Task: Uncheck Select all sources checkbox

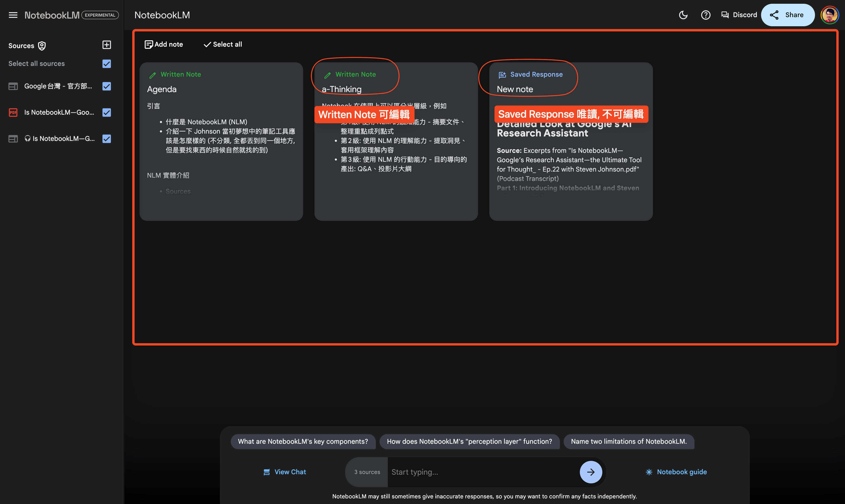Action: [x=107, y=64]
